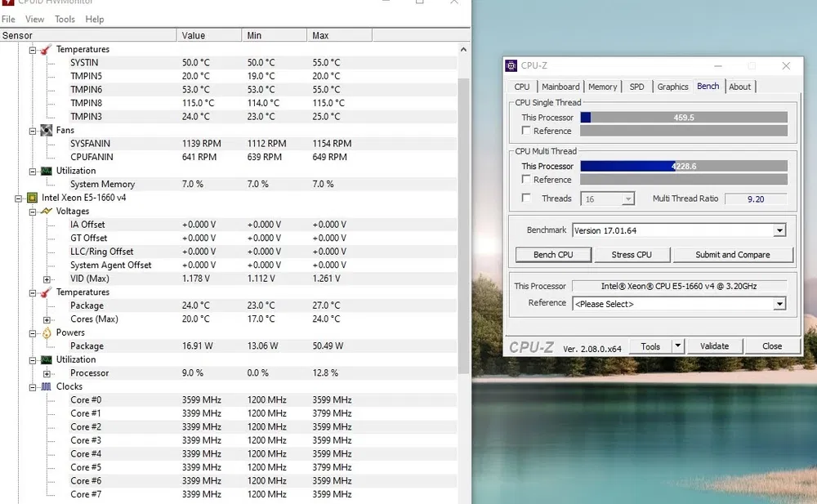Open the Help menu in HWMonitor

(94, 20)
